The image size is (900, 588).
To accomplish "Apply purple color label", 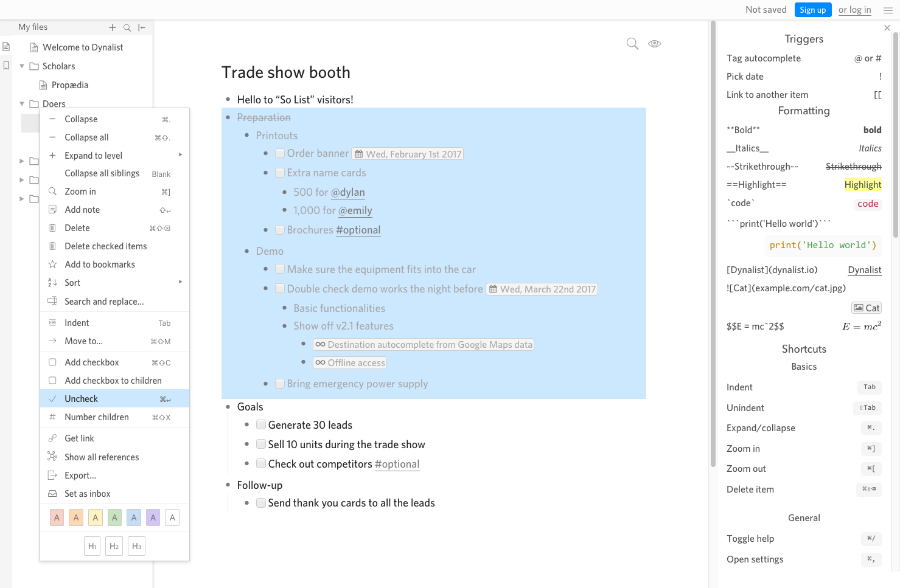I will [153, 518].
